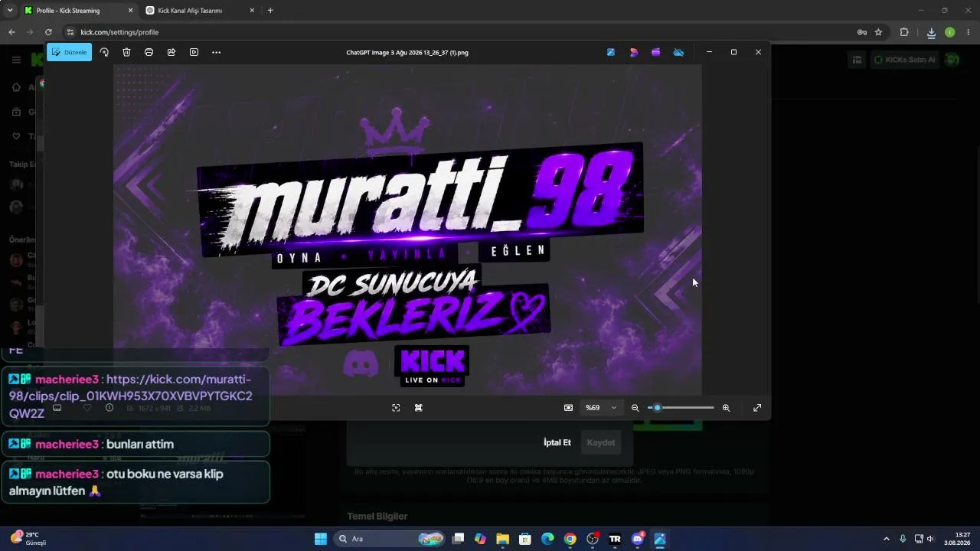Click İptal Et on the Kick page

click(557, 442)
